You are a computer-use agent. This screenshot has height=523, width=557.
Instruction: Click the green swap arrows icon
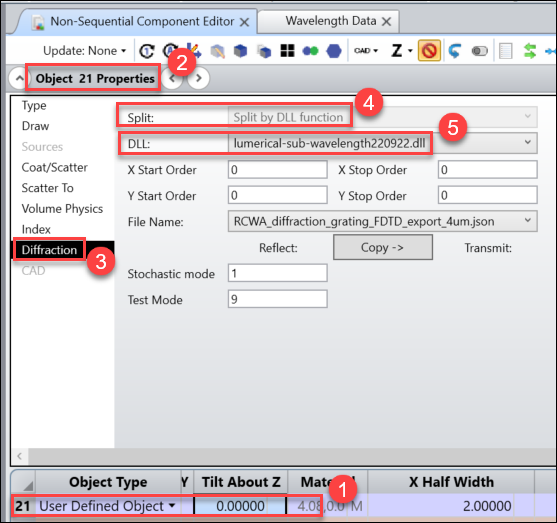click(x=530, y=51)
